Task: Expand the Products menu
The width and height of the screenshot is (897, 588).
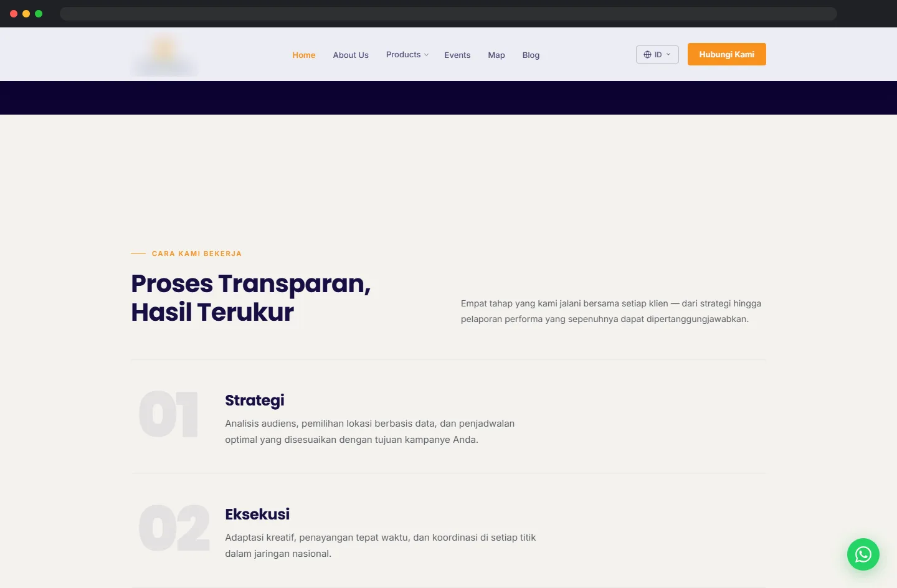Action: 407,55
